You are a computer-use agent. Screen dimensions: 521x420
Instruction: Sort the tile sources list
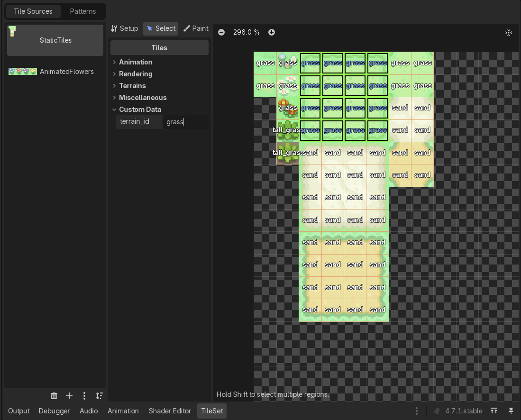[100, 396]
